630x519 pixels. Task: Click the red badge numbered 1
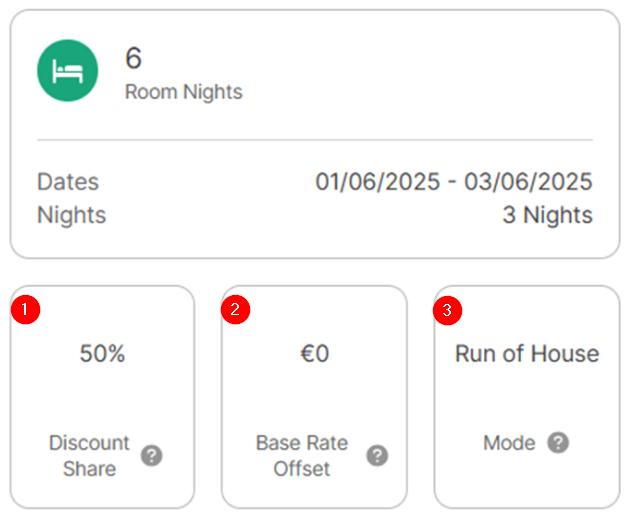(25, 310)
